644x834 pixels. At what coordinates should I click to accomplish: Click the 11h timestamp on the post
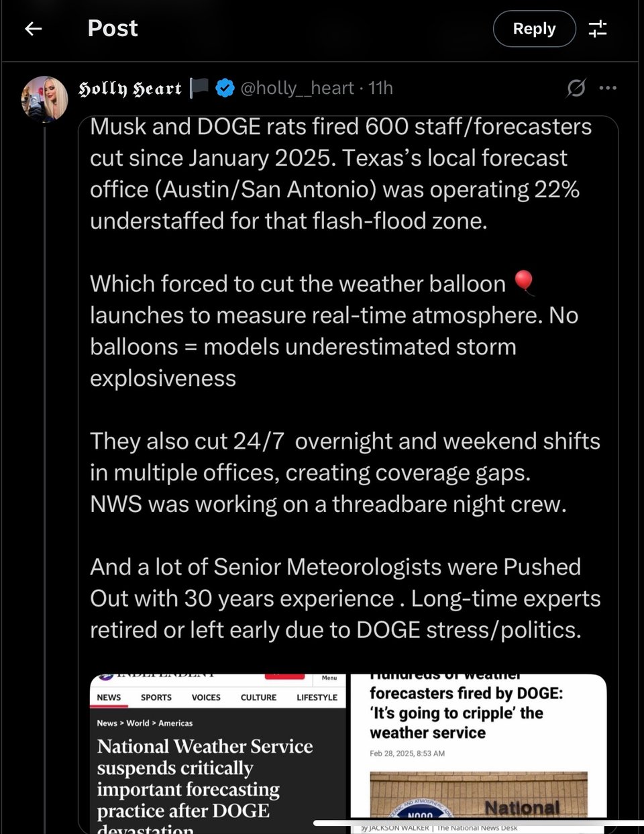pos(381,88)
